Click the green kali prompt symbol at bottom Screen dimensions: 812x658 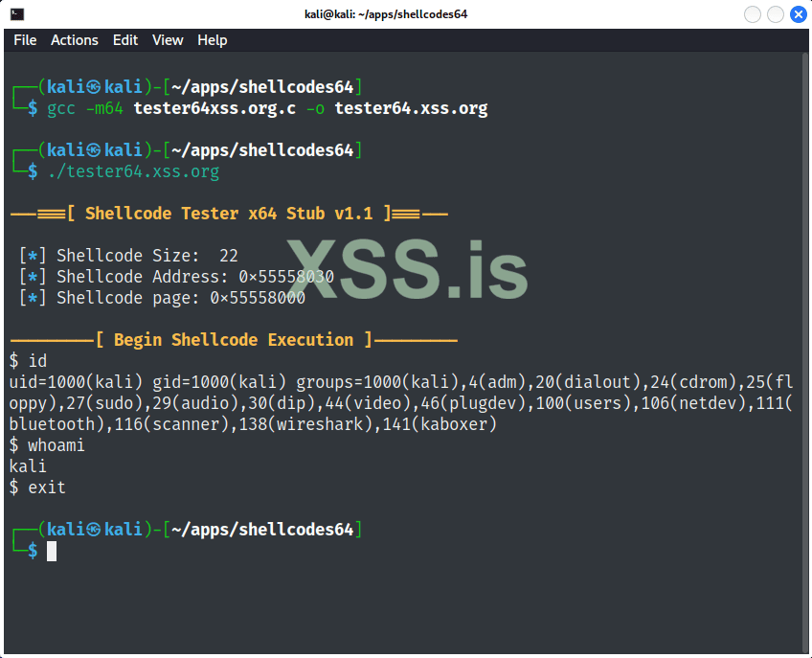(34, 551)
